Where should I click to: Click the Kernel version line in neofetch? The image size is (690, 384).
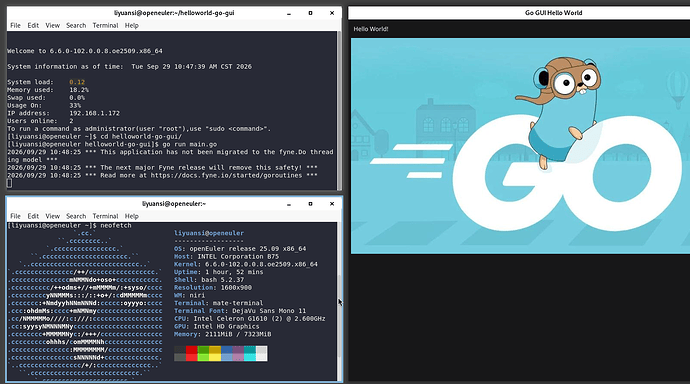(246, 264)
